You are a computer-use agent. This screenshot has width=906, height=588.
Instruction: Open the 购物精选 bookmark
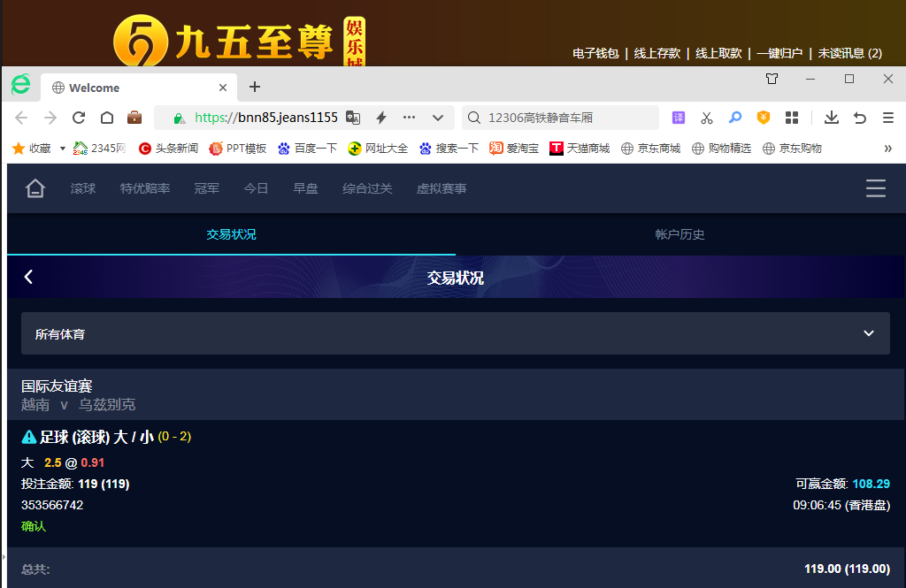tap(721, 149)
